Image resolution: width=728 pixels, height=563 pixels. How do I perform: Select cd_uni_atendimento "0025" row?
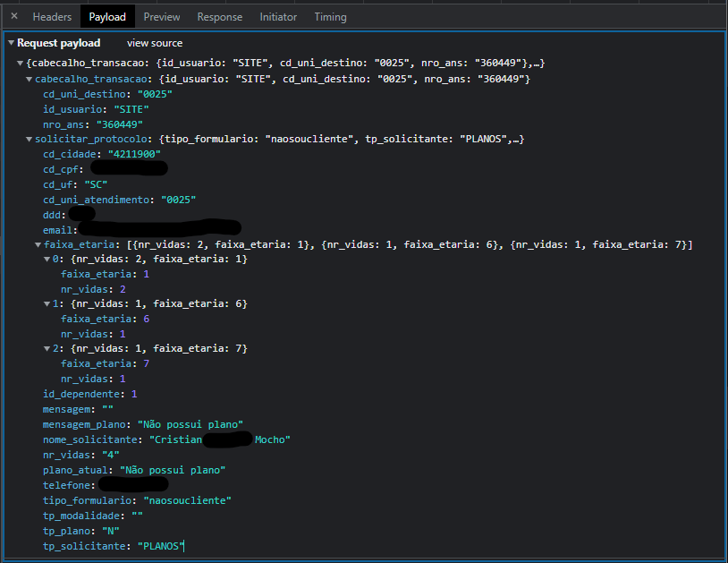click(119, 200)
